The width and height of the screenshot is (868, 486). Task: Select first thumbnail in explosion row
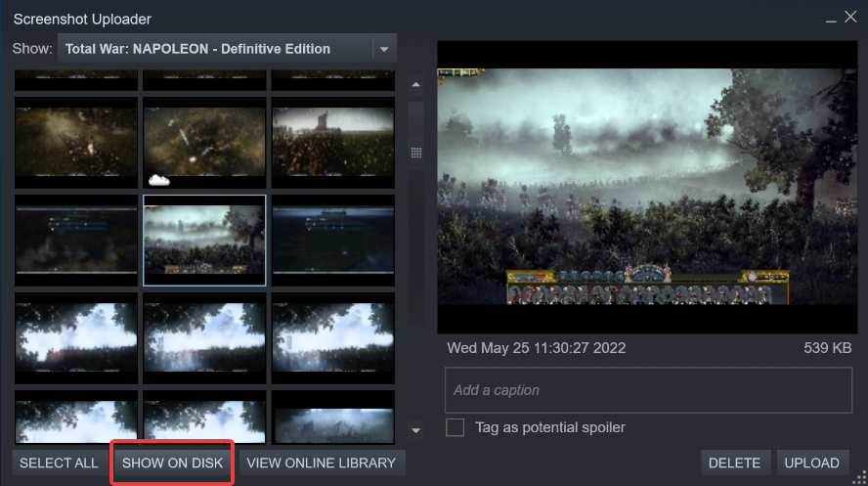[76, 142]
